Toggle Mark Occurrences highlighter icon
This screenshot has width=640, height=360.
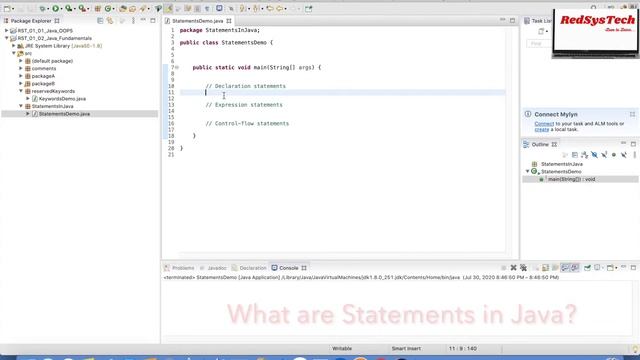point(169,9)
